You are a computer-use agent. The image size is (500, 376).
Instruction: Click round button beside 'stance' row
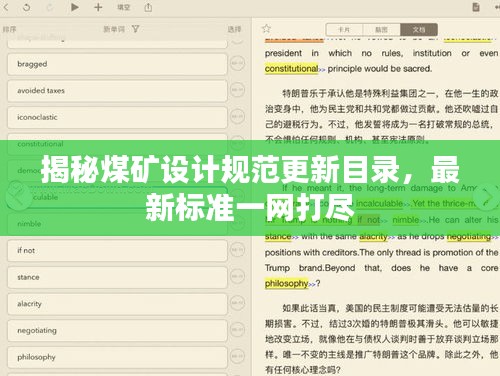tap(237, 277)
